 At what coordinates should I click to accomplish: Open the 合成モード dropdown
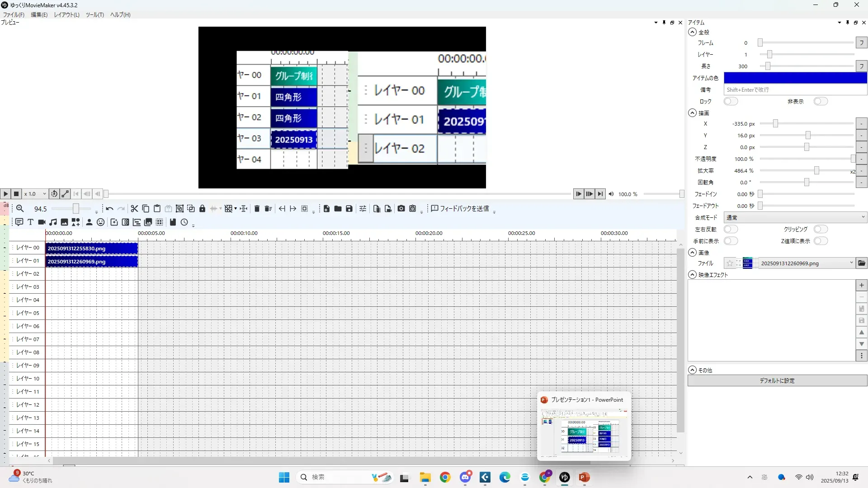(x=795, y=218)
